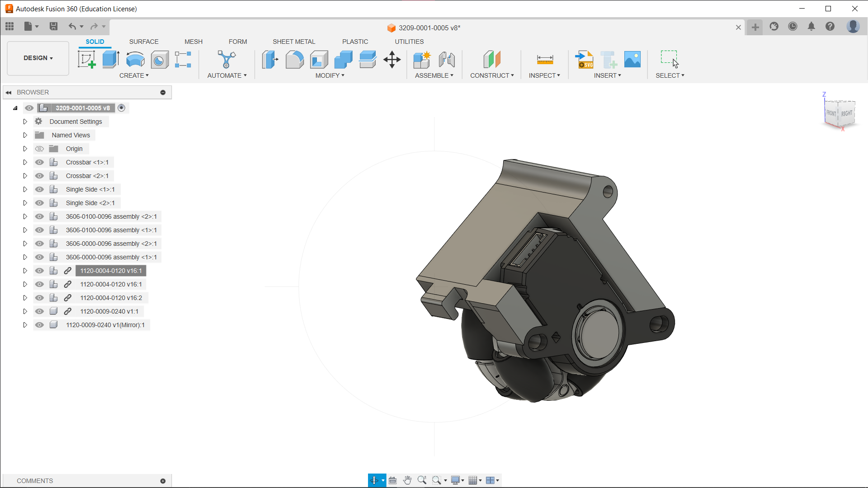Click the Create Sketch tool icon
This screenshot has height=488, width=868.
(86, 59)
